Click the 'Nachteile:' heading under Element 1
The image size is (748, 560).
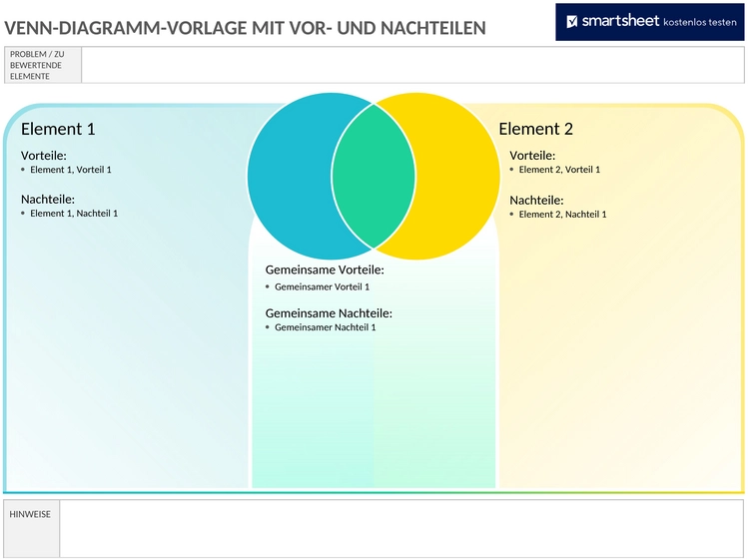(x=48, y=200)
